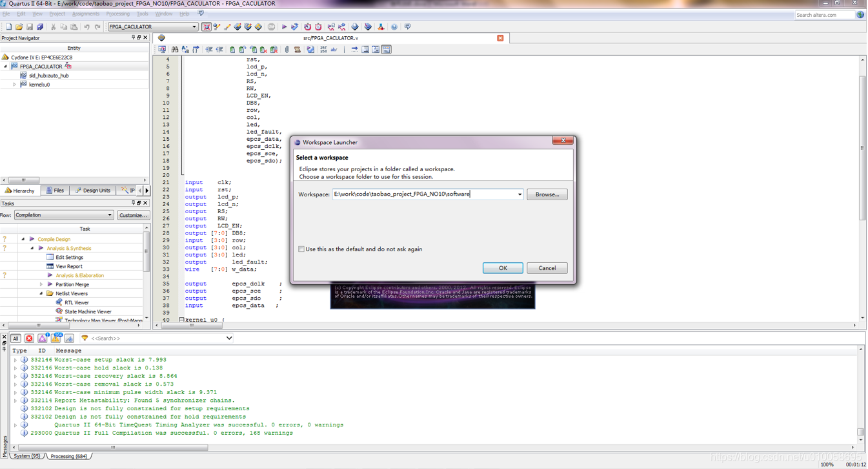868x469 pixels.
Task: Open the Tools menu
Action: click(143, 14)
